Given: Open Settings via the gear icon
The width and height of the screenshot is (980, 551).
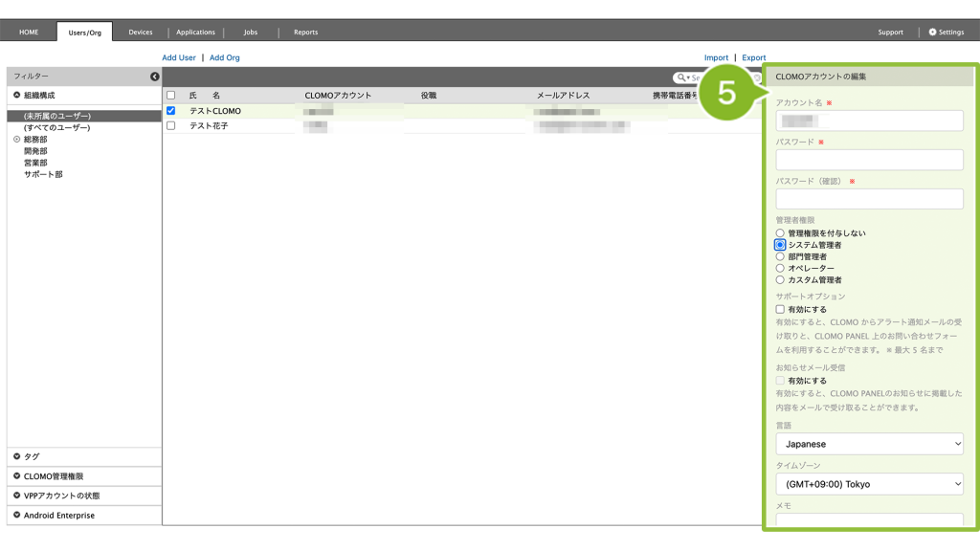Looking at the screenshot, I should (933, 32).
